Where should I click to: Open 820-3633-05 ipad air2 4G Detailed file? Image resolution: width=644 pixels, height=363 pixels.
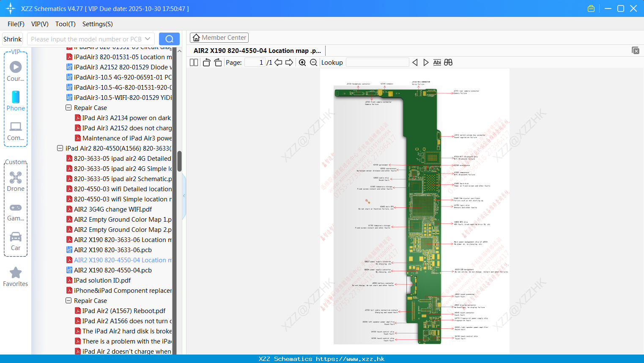119,159
